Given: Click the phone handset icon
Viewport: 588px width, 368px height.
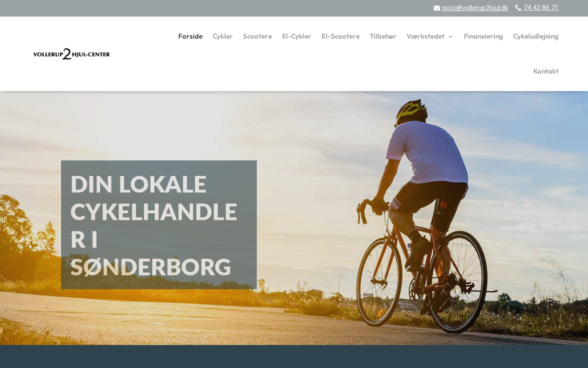Looking at the screenshot, I should point(518,8).
